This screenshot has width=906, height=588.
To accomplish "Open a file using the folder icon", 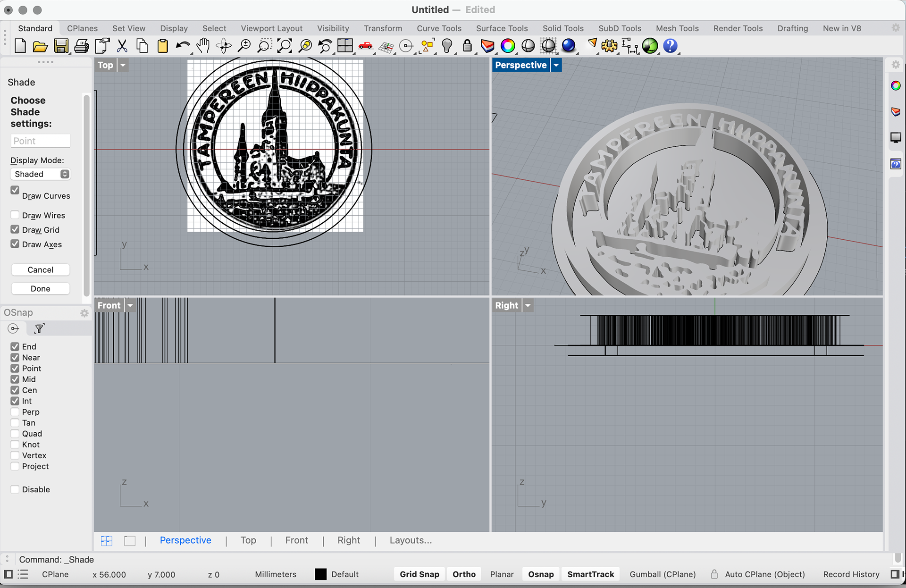I will point(40,46).
